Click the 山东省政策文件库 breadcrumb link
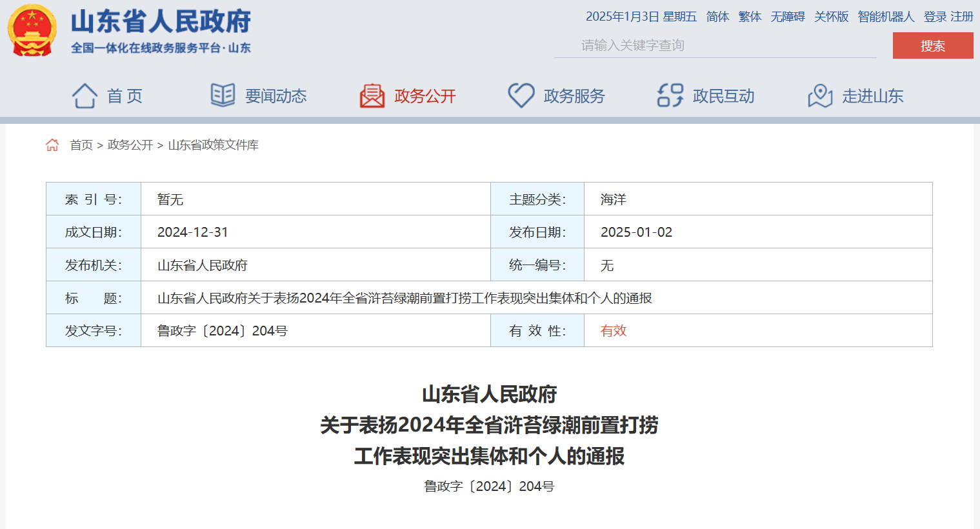 [213, 145]
